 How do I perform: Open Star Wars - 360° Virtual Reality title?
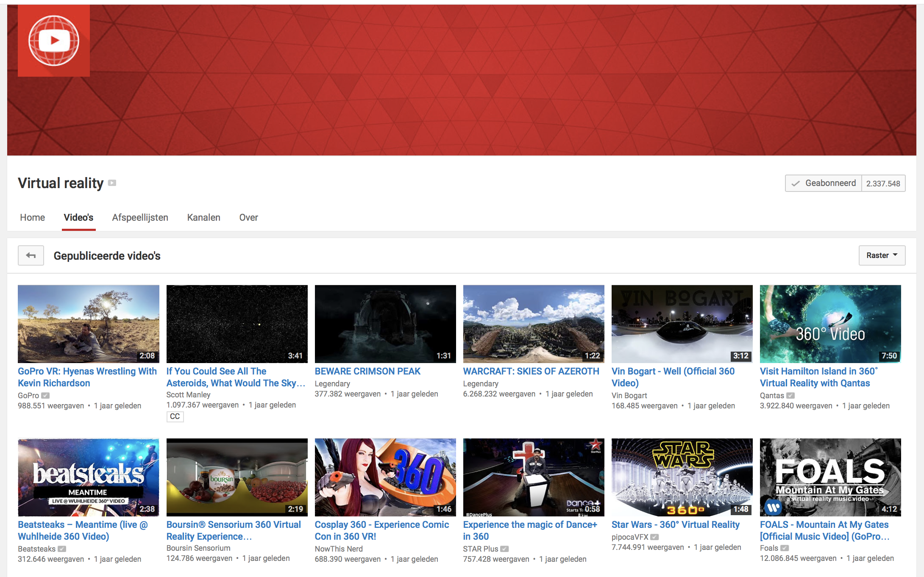676,524
